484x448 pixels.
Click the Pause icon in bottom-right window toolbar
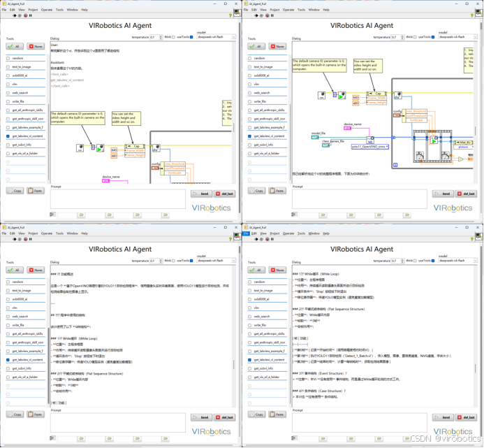click(x=272, y=239)
